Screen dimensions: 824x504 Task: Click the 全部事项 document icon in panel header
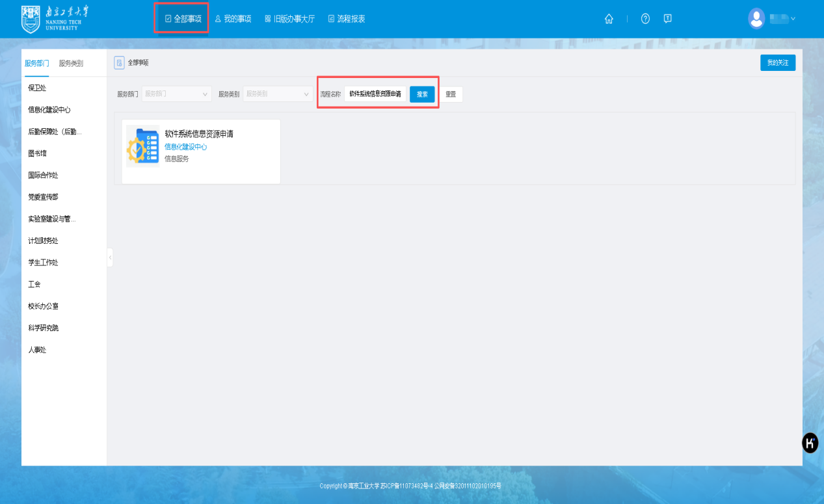click(x=119, y=62)
